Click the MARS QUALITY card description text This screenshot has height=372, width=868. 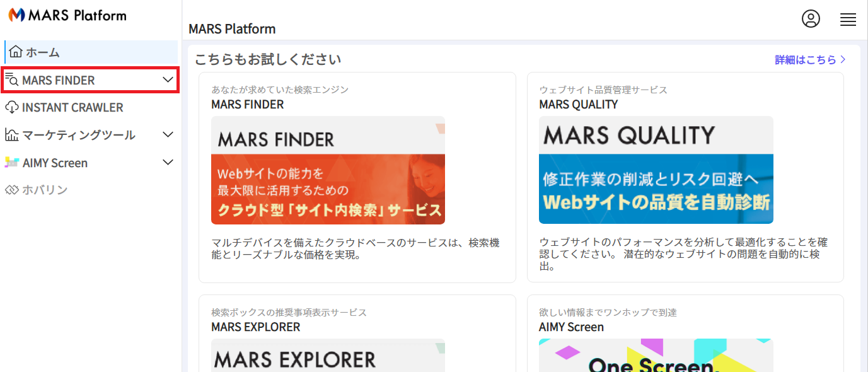click(x=684, y=255)
